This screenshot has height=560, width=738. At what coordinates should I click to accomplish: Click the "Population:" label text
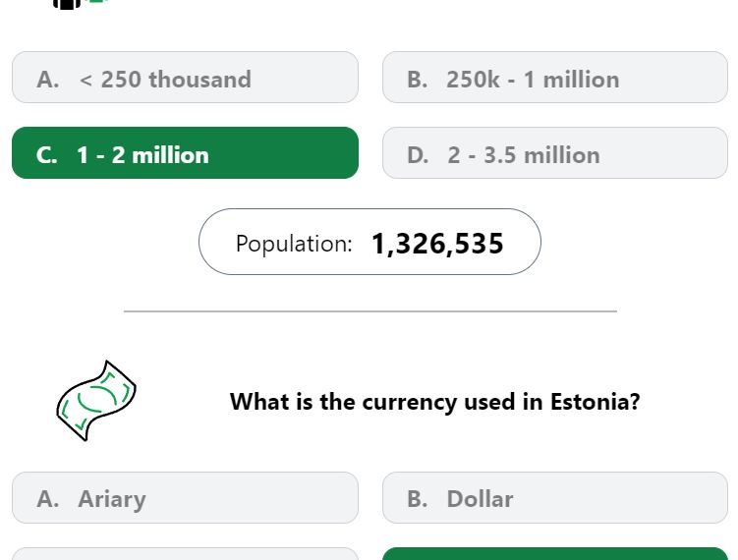click(294, 244)
